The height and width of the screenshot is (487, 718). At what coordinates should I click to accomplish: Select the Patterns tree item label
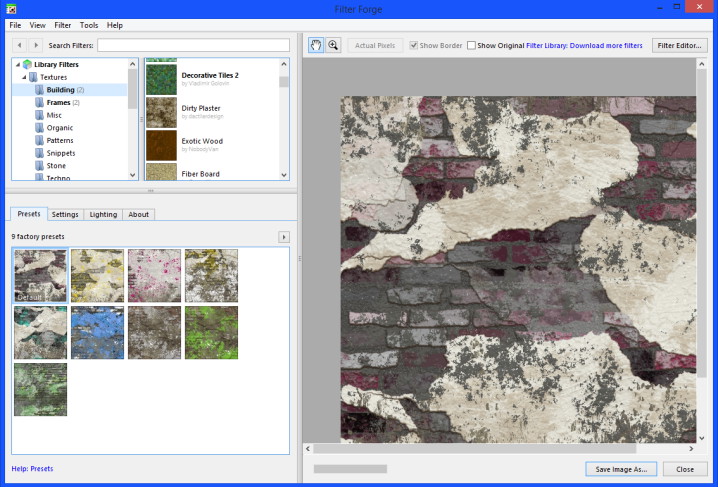pos(60,141)
